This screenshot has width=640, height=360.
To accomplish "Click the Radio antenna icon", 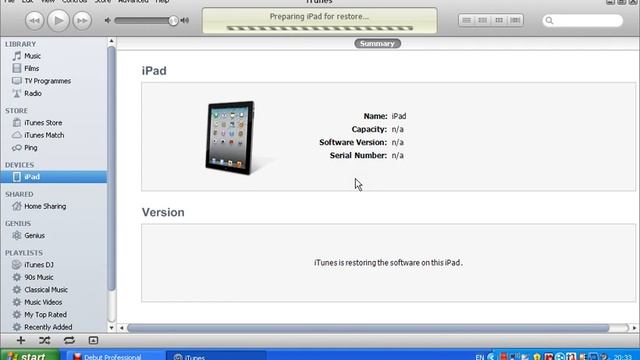I will pyautogui.click(x=17, y=93).
